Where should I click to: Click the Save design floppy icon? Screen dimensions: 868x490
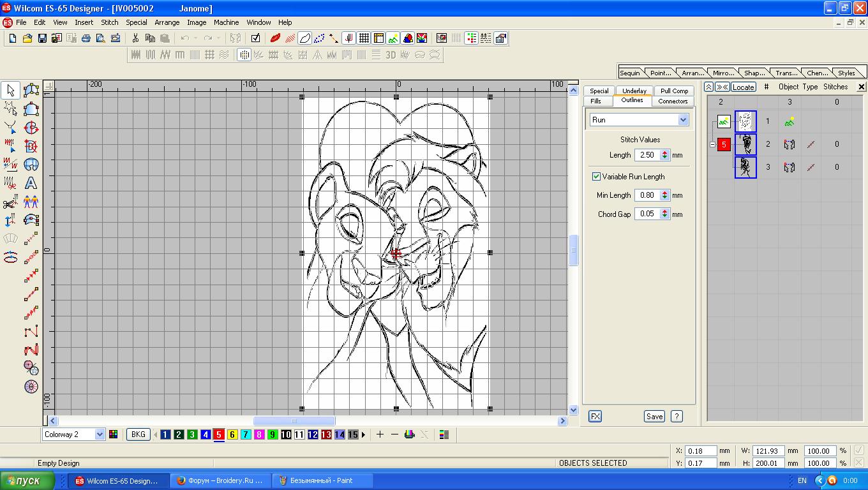[42, 38]
